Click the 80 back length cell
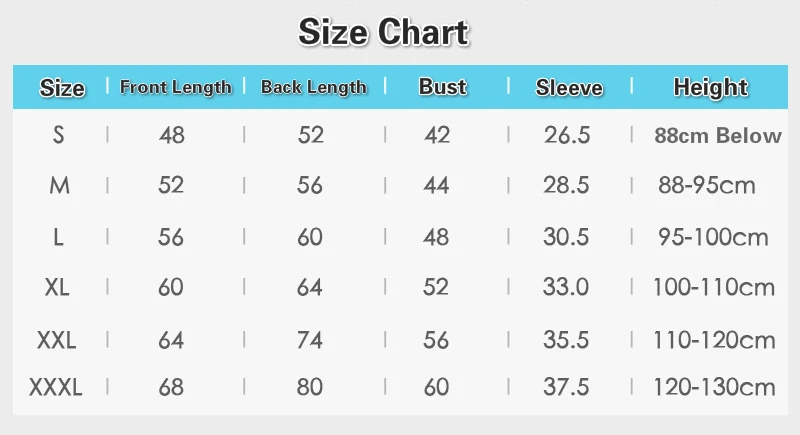800x435 pixels. pyautogui.click(x=310, y=388)
